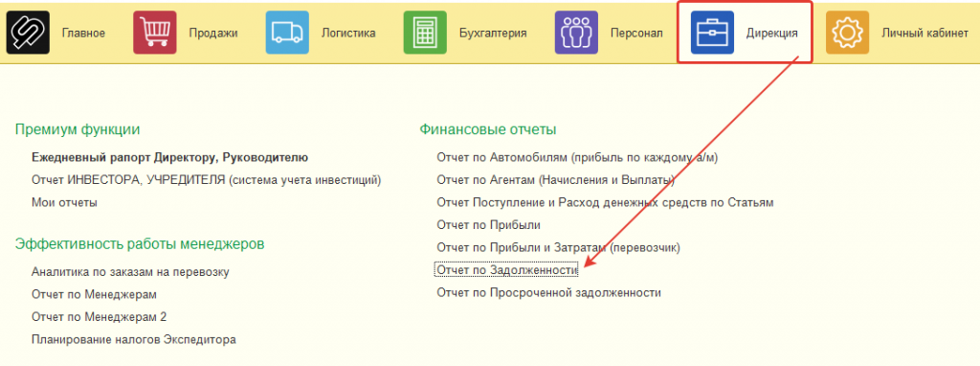980x366 pixels.
Task: Open Мои отчеты
Action: [x=64, y=202]
